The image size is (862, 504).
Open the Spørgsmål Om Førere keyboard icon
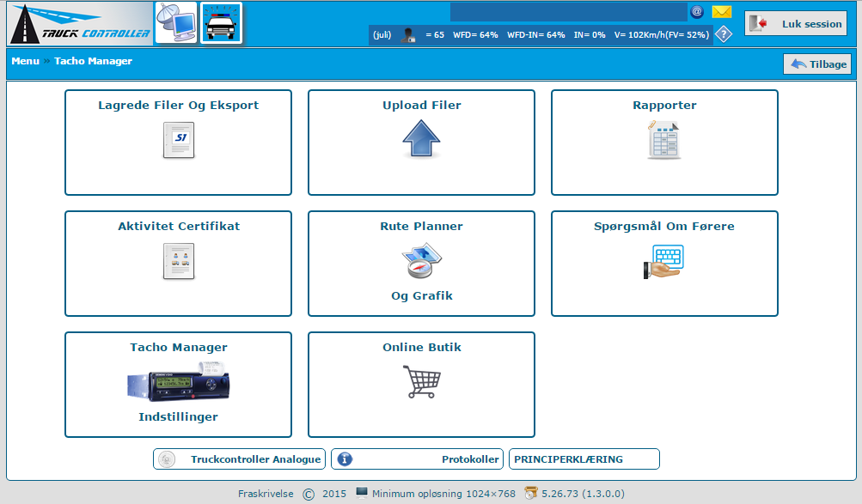click(663, 261)
